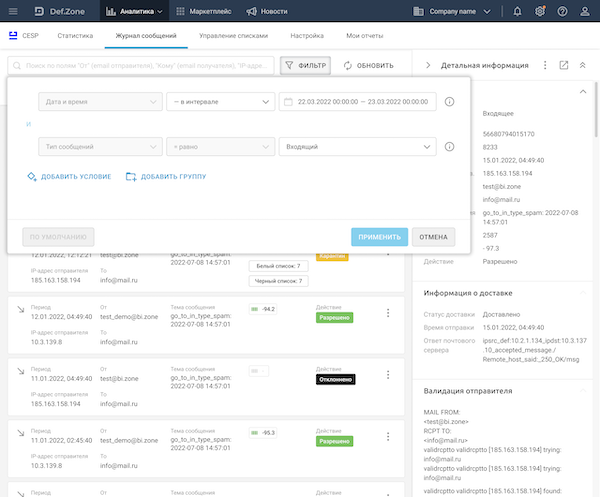Collapse the top detail section chevron

pos(583,91)
